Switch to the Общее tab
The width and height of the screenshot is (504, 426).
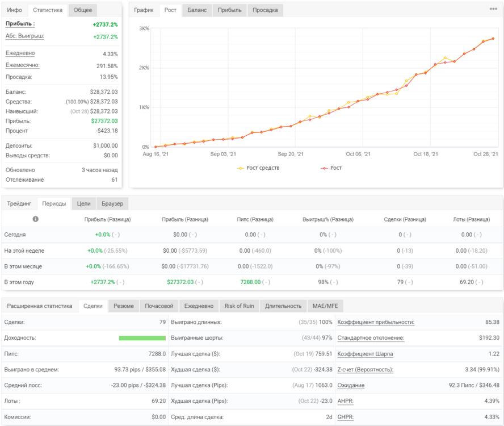point(83,10)
